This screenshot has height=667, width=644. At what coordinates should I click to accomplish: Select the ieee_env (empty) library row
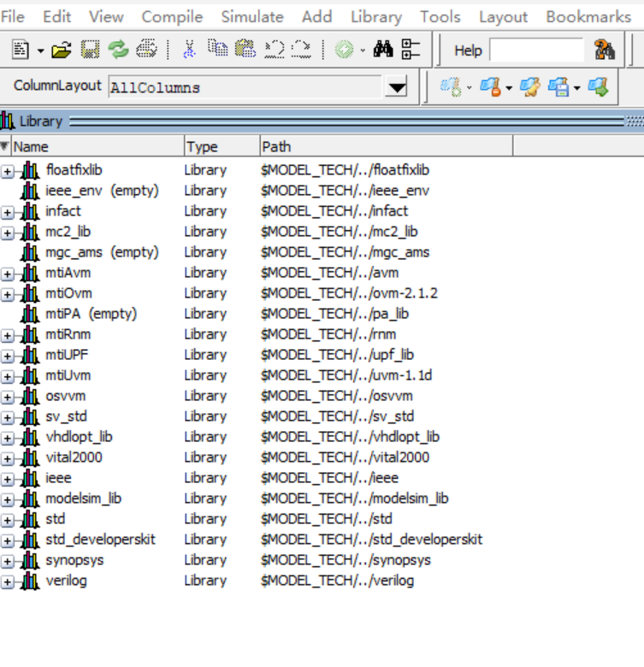[x=257, y=191]
